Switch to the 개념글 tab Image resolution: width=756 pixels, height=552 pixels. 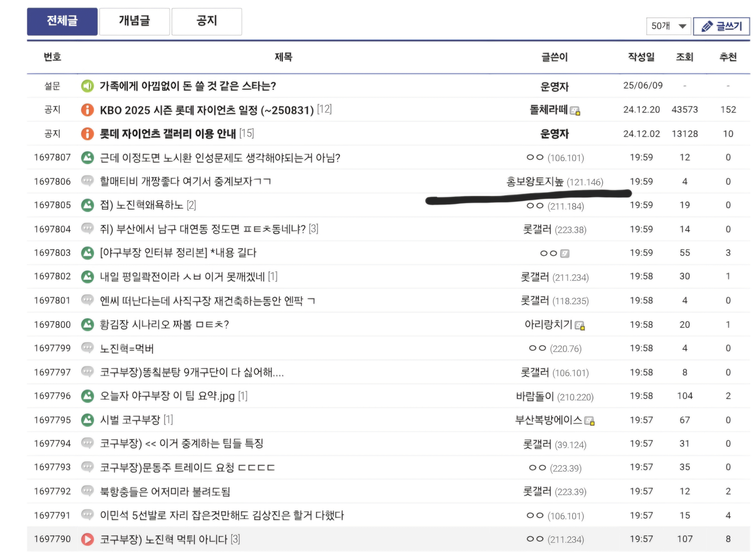pyautogui.click(x=134, y=21)
